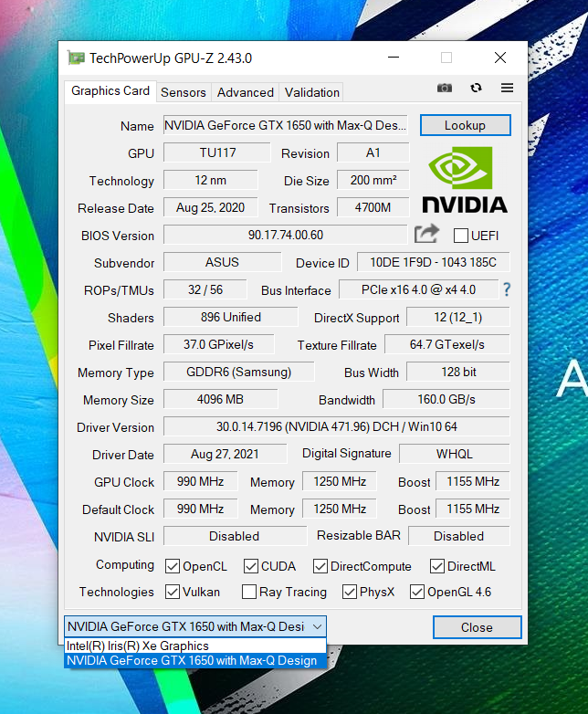Image resolution: width=588 pixels, height=714 pixels.
Task: Toggle the Vulkan checkbox
Action: [173, 592]
